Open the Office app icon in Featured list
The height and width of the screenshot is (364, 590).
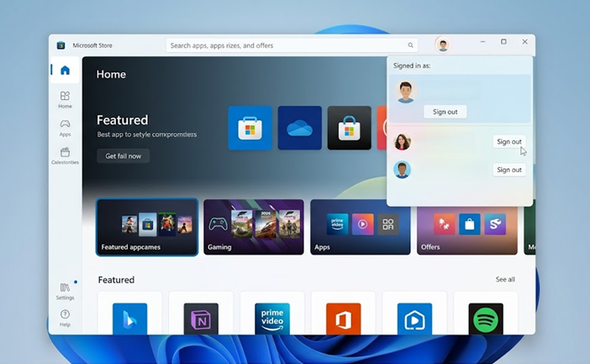[343, 319]
